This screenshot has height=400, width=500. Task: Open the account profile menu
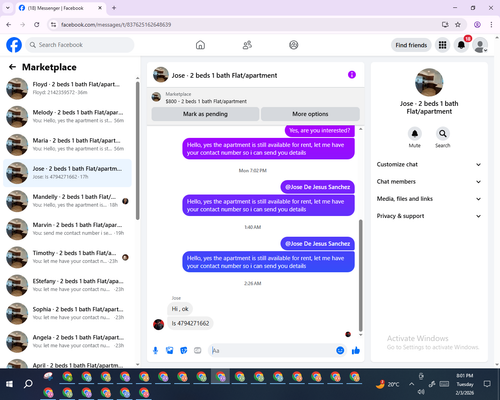[480, 45]
